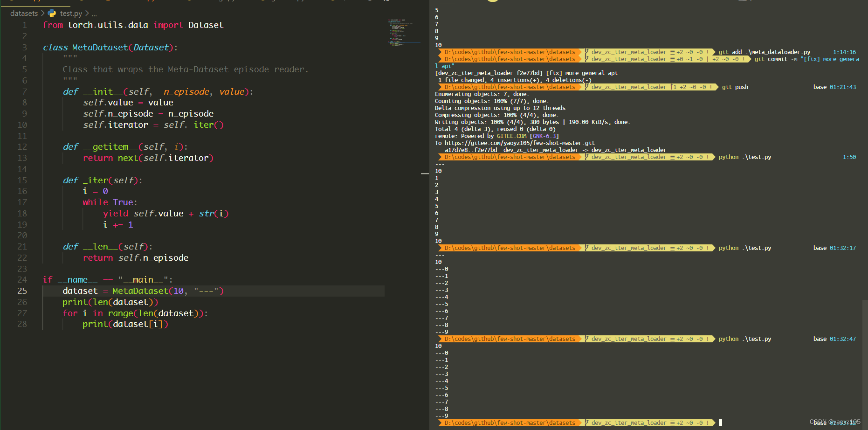Click the git branch icon on the last prompt

587,423
